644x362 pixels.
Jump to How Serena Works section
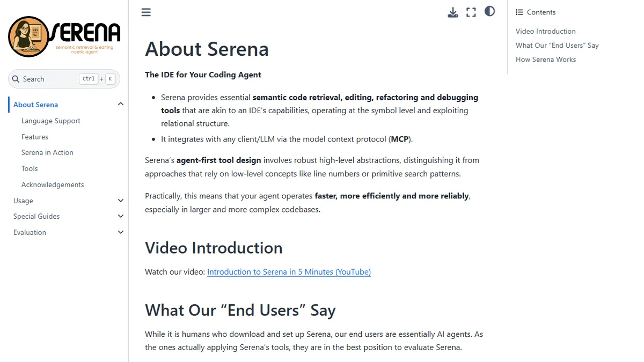tap(546, 60)
